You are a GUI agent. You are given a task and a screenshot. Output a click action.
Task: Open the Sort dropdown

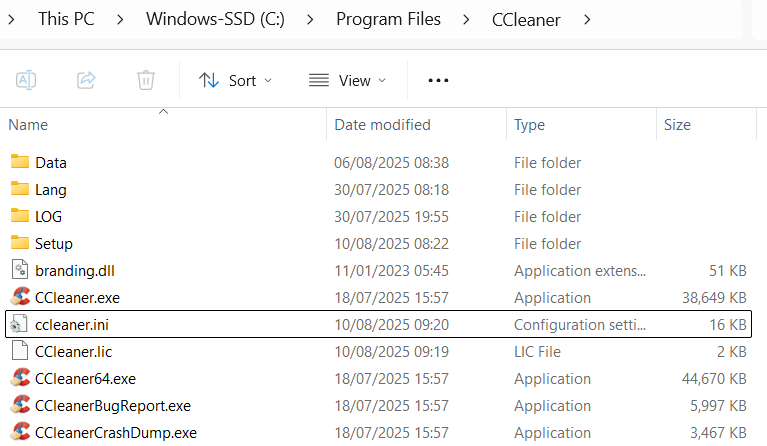click(x=236, y=80)
